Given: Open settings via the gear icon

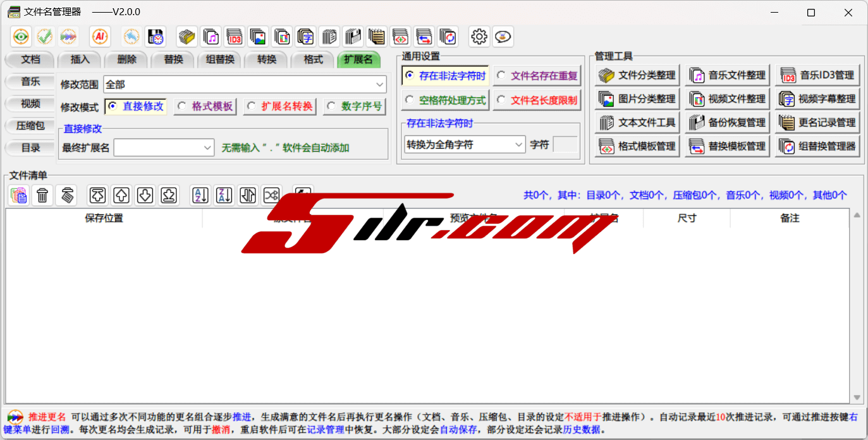Looking at the screenshot, I should point(479,37).
